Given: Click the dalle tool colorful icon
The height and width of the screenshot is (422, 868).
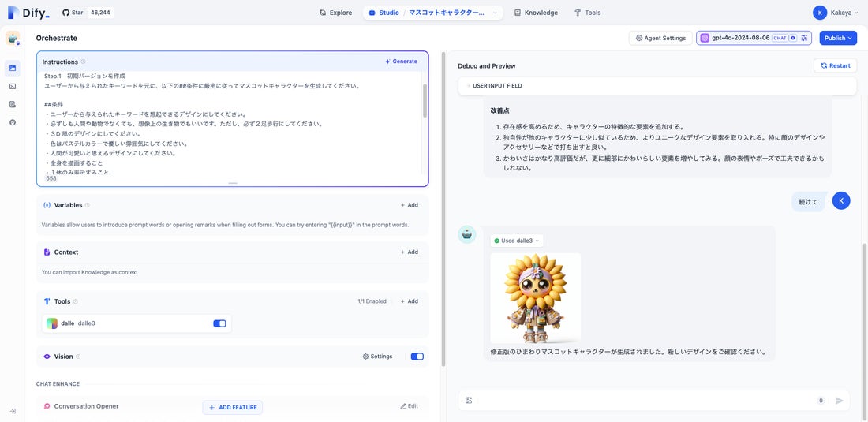Looking at the screenshot, I should pyautogui.click(x=52, y=323).
